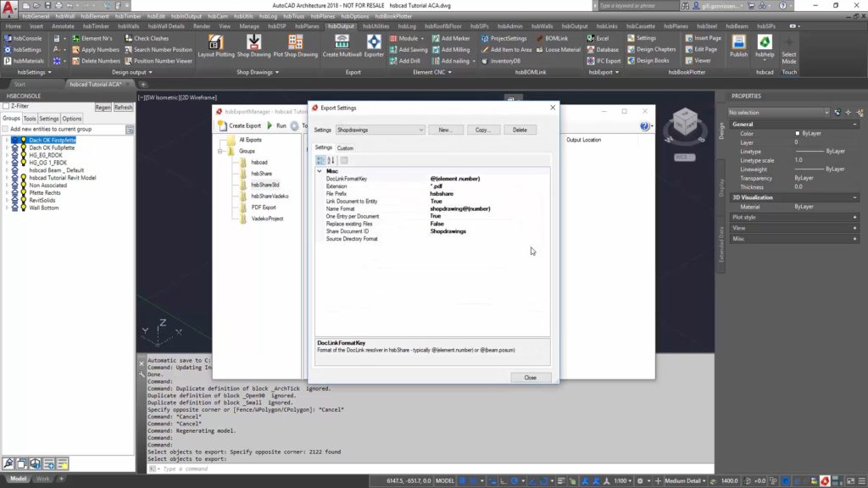This screenshot has height=488, width=868.
Task: Open hsbMaterials from the ribbon
Action: coord(24,61)
